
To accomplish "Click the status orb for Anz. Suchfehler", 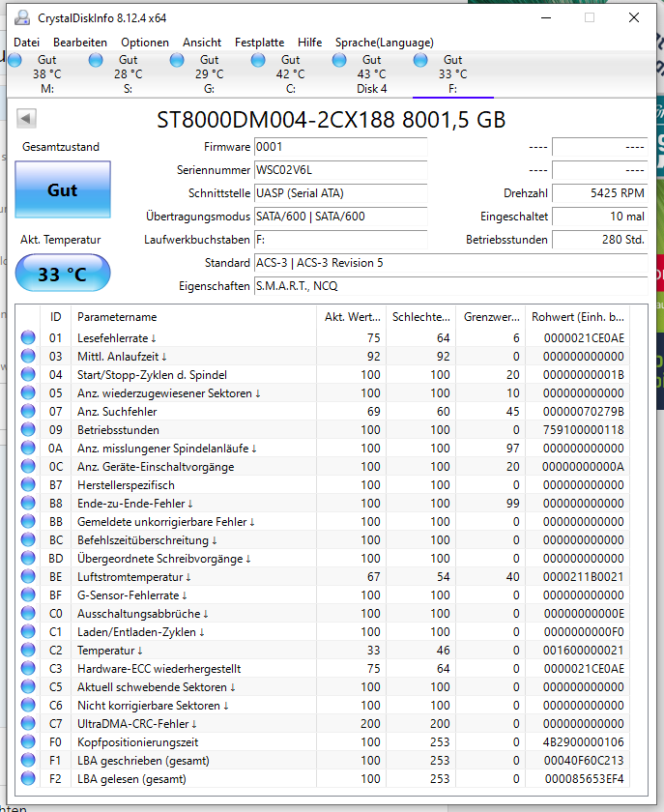I will click(28, 411).
